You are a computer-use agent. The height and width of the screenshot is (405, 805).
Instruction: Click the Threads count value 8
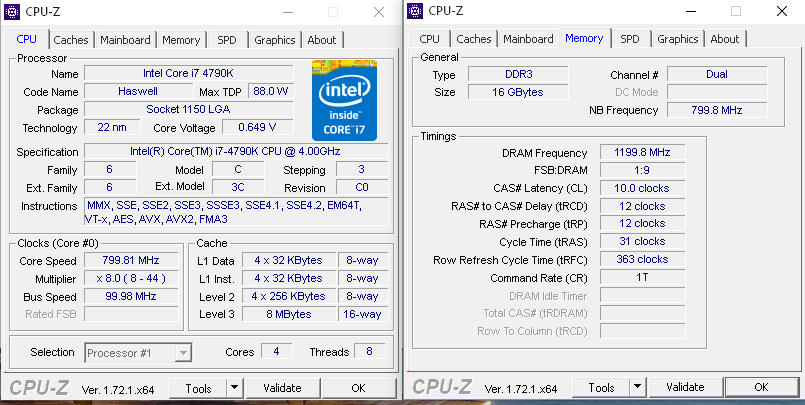pyautogui.click(x=370, y=352)
